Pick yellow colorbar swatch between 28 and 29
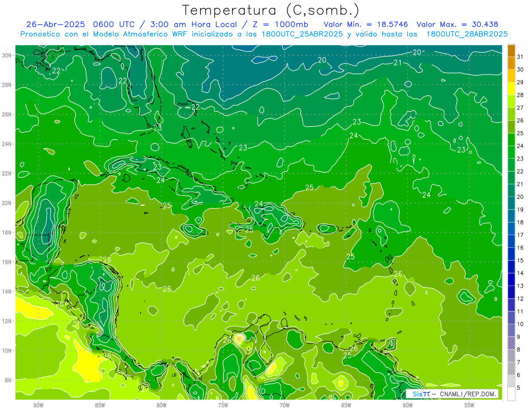This screenshot has height=411, width=532. [x=511, y=89]
